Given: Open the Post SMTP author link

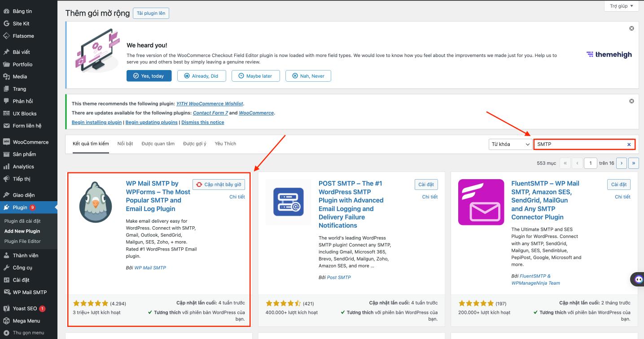Looking at the screenshot, I should (x=339, y=277).
